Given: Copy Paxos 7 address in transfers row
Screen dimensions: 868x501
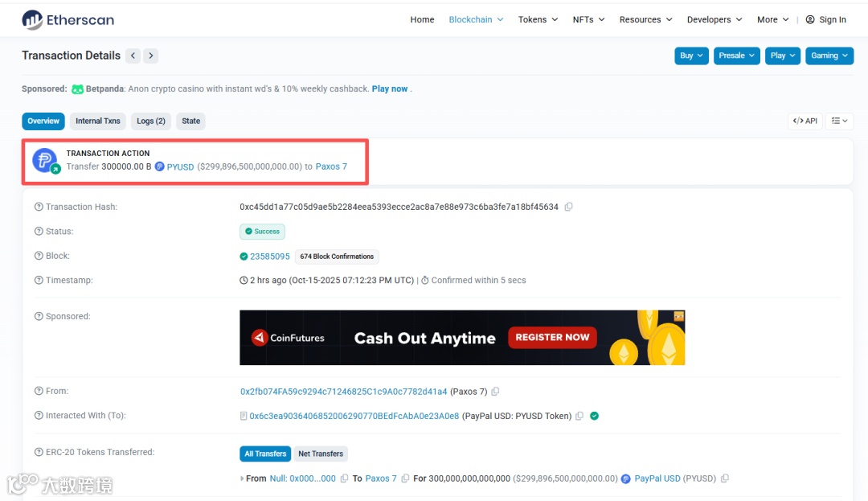Looking at the screenshot, I should coord(405,478).
